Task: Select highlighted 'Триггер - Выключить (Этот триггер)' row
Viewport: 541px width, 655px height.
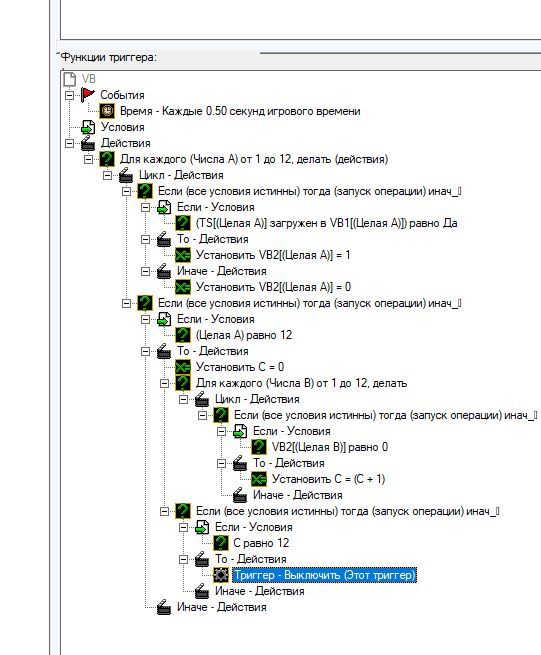Action: point(325,575)
